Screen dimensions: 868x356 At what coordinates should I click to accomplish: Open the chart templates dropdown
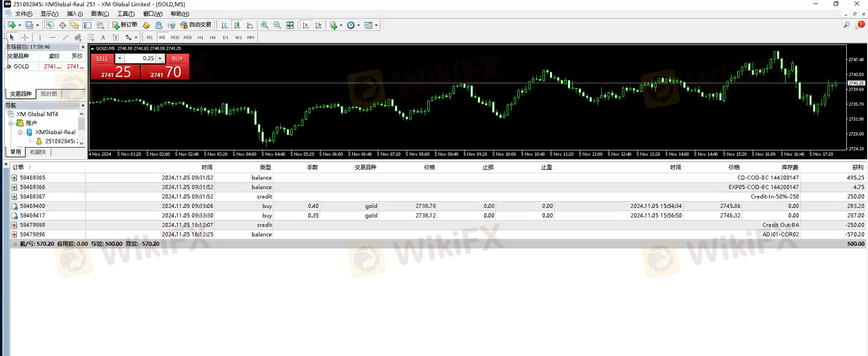[371, 25]
